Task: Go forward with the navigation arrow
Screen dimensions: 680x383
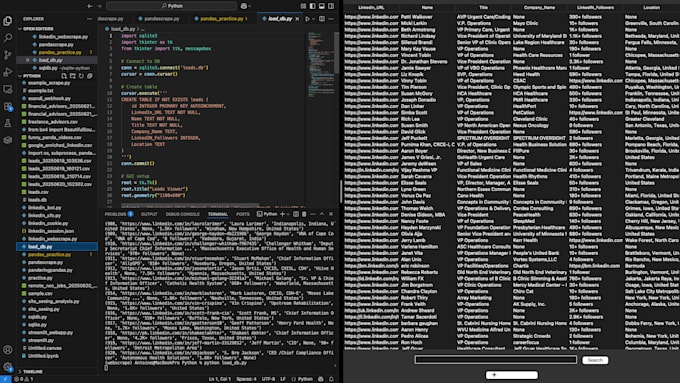Action: [x=99, y=6]
